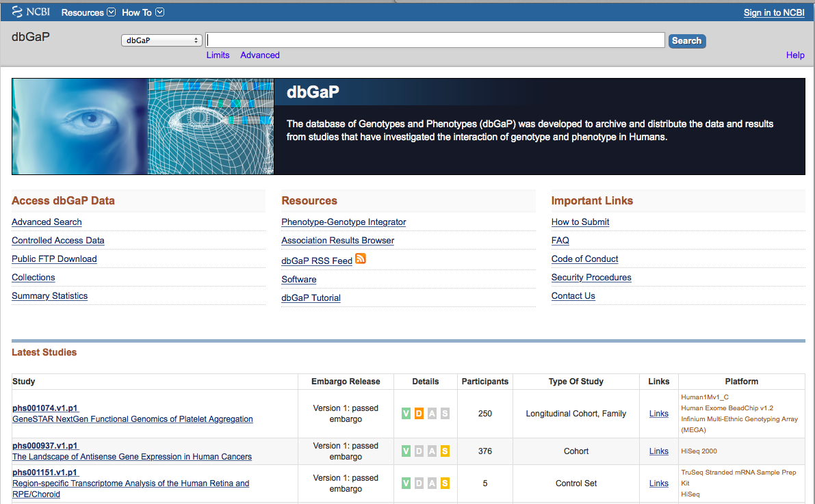Image resolution: width=815 pixels, height=504 pixels.
Task: Expand the Resources menu in NCBI header
Action: tap(88, 12)
